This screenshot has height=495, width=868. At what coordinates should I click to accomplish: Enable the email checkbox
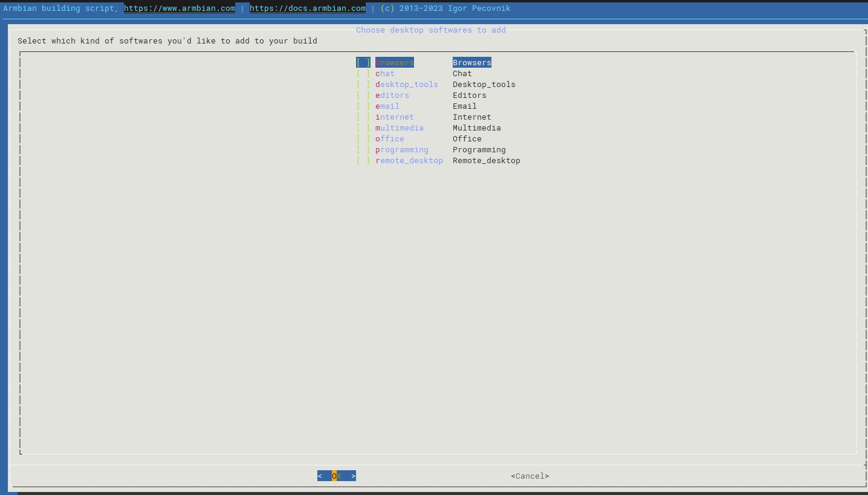pyautogui.click(x=363, y=106)
